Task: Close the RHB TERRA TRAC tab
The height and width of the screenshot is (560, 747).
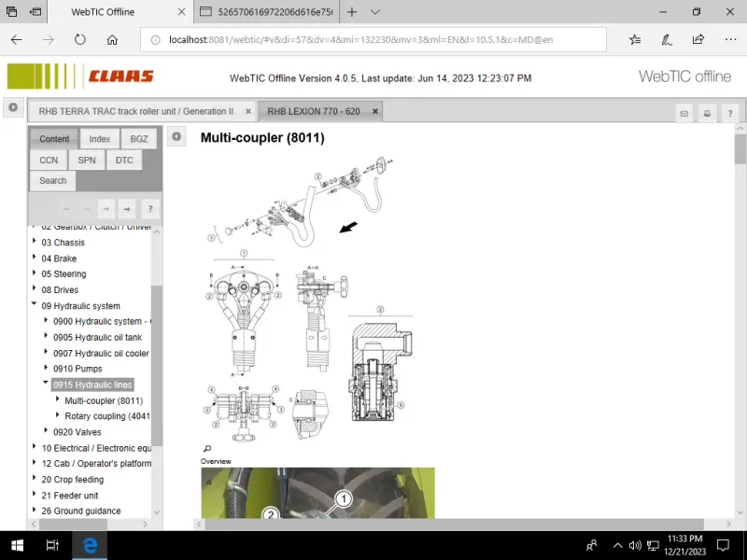Action: [248, 111]
